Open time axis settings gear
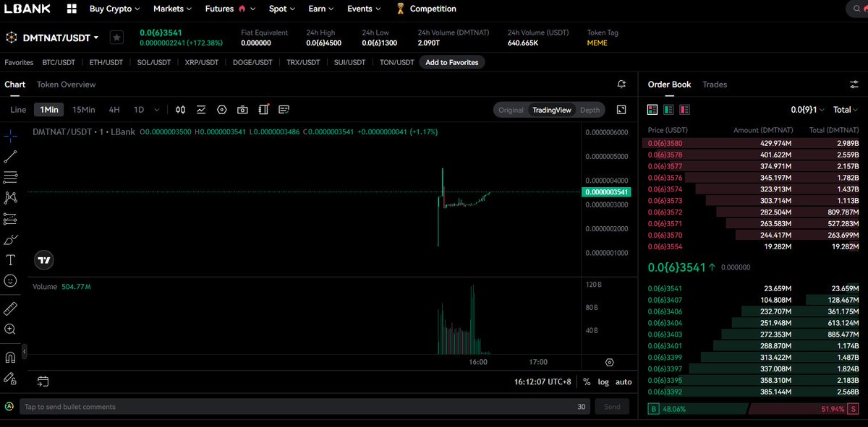 (609, 362)
